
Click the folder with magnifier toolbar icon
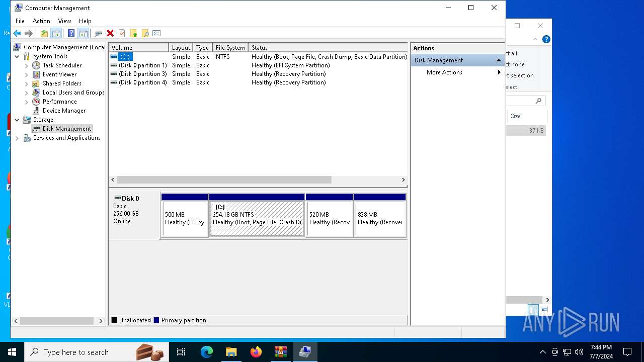point(145,33)
